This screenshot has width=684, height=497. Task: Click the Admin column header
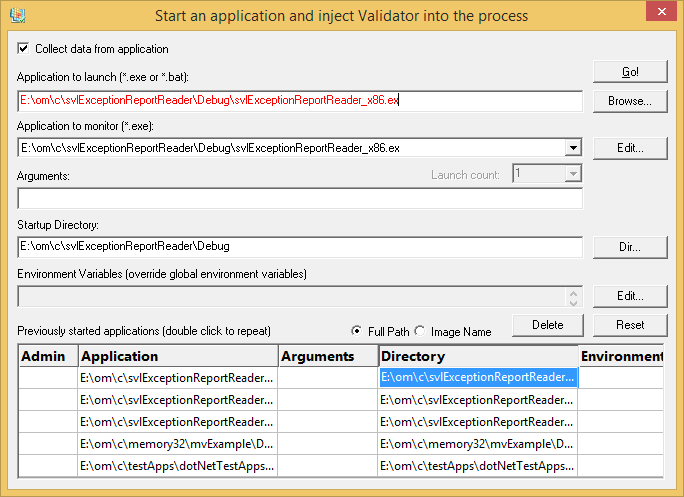48,356
